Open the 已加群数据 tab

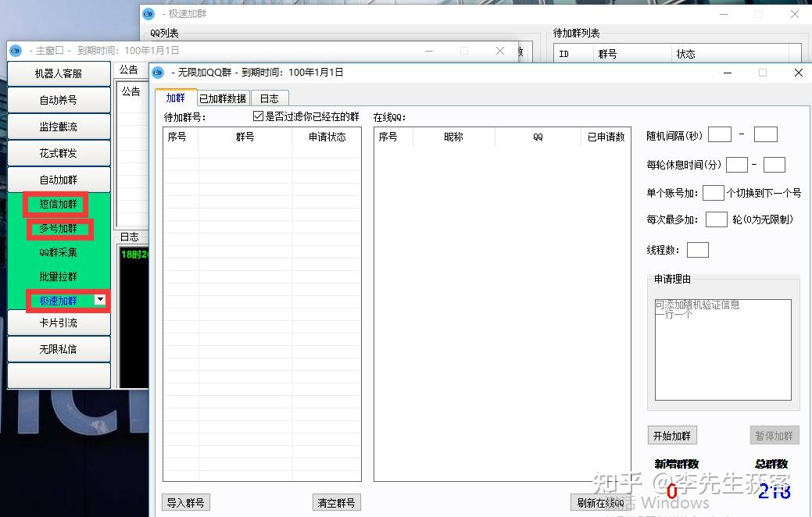tap(223, 98)
